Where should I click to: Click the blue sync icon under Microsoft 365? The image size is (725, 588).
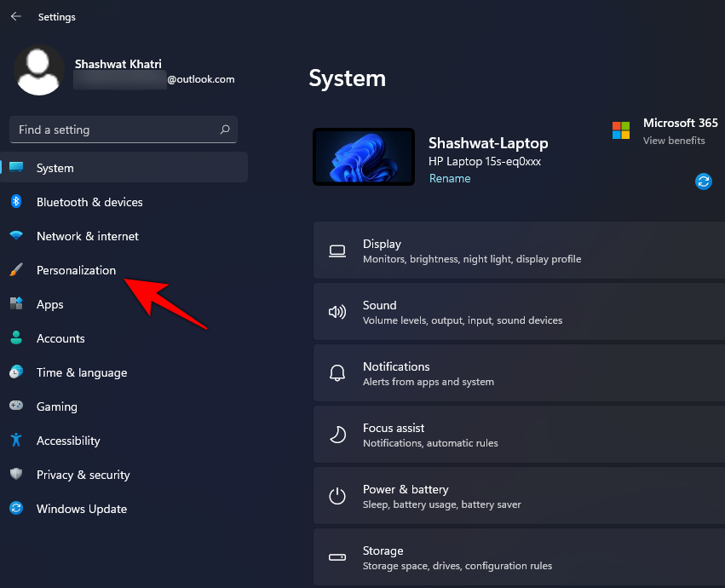point(704,181)
